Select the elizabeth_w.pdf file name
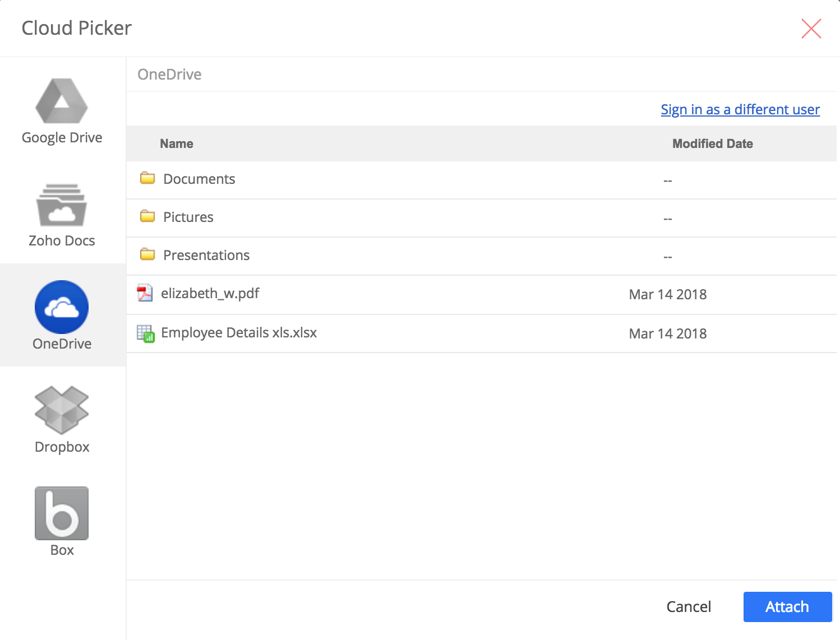This screenshot has height=640, width=840. (x=210, y=294)
